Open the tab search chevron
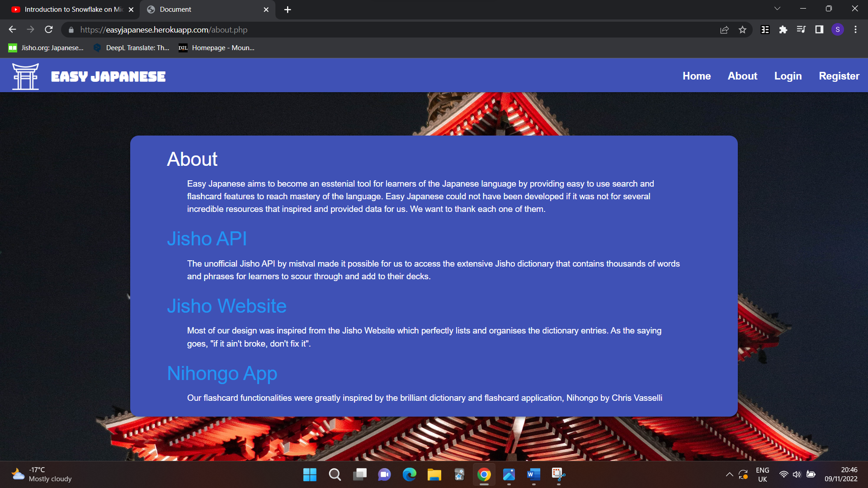Screen dimensions: 868x488 click(778, 9)
